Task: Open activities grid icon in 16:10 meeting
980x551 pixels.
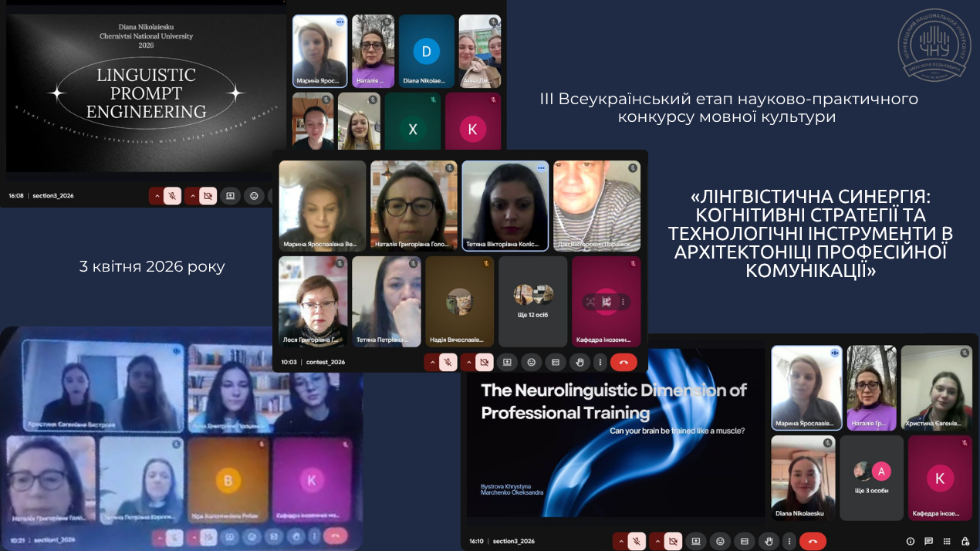Action: (948, 541)
